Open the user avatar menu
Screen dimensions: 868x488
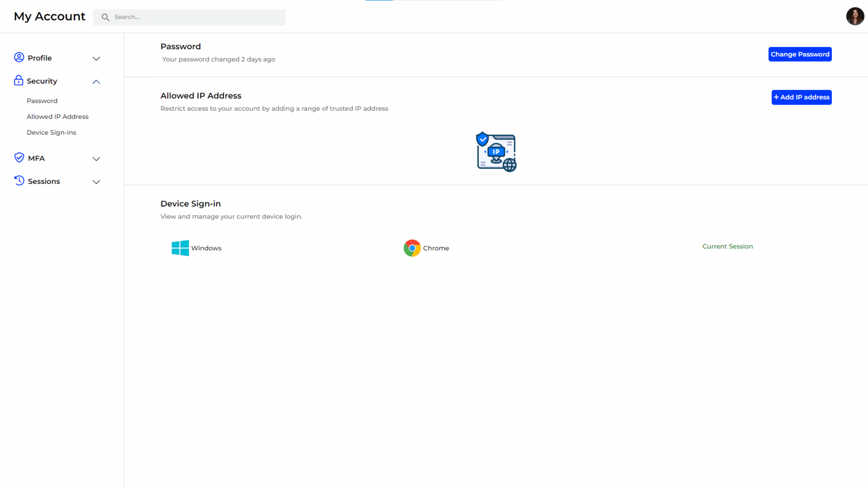pyautogui.click(x=855, y=16)
